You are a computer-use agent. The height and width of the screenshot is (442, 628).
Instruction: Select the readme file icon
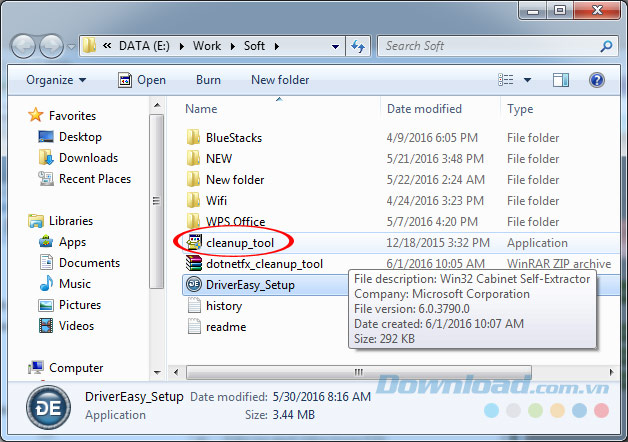click(x=194, y=326)
